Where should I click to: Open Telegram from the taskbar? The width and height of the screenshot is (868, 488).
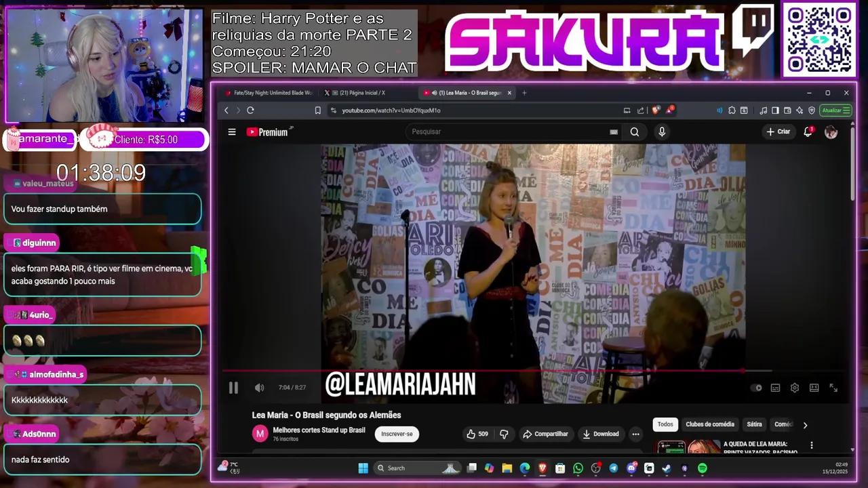[614, 468]
